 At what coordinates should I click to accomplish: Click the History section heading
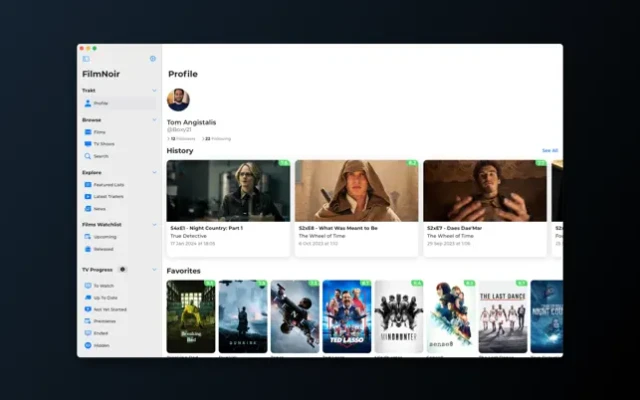[x=180, y=151]
